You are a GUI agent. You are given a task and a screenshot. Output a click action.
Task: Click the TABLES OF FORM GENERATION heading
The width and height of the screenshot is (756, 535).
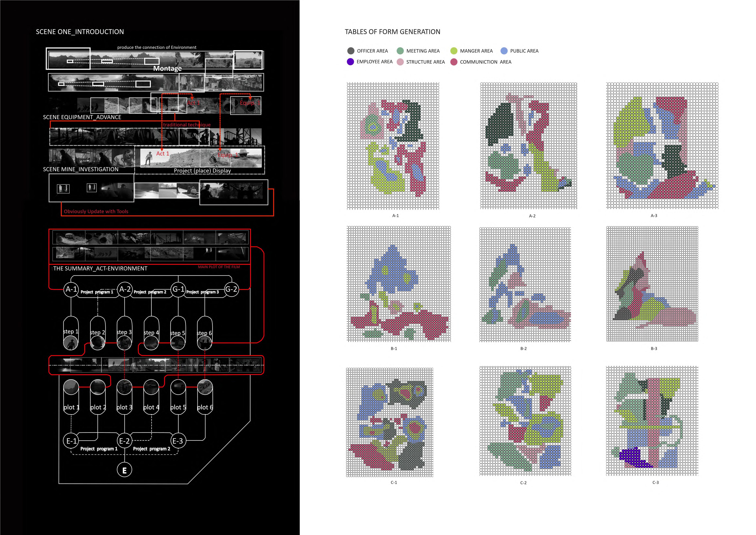pyautogui.click(x=392, y=32)
